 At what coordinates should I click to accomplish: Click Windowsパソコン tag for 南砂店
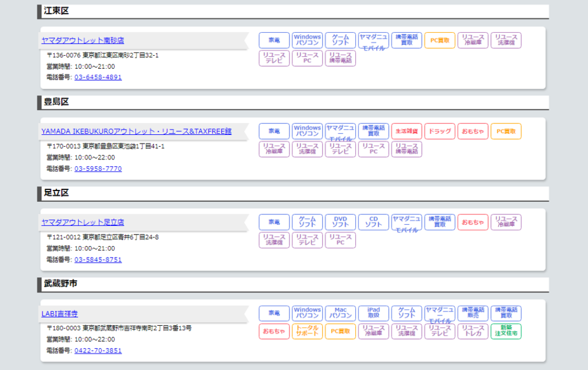pyautogui.click(x=307, y=40)
